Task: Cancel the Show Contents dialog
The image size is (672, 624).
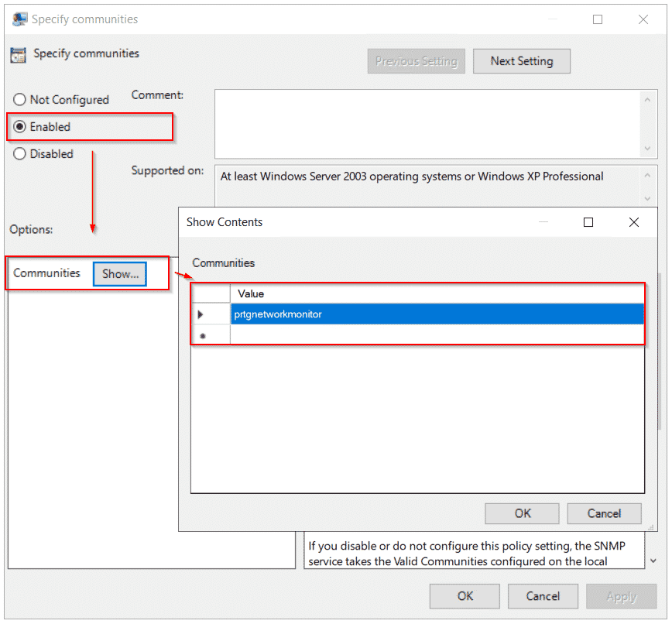Action: [x=604, y=513]
